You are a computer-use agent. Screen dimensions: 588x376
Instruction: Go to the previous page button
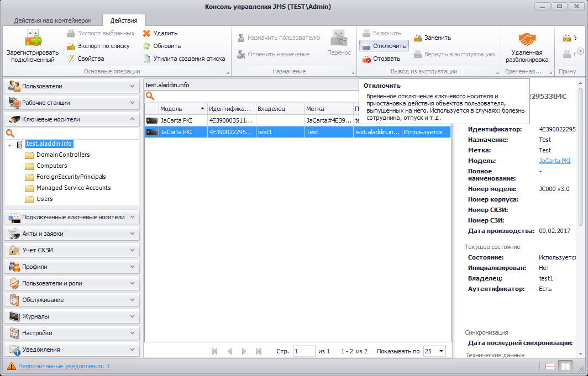pos(229,351)
